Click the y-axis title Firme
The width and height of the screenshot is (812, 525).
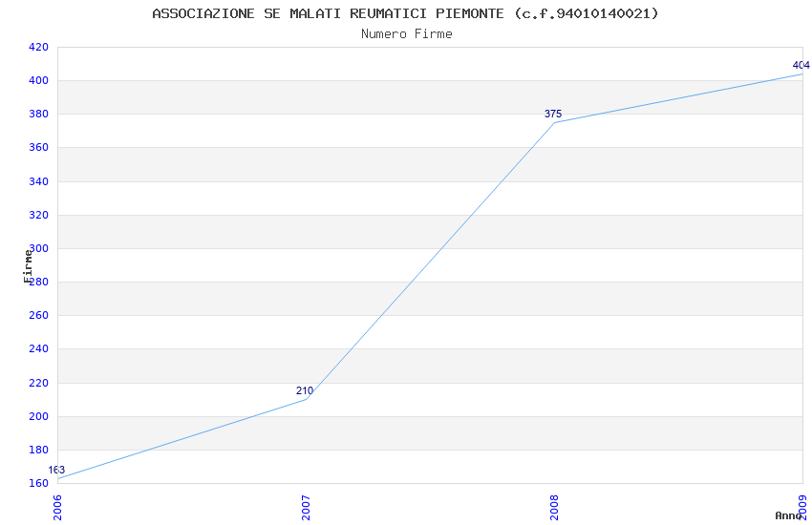(28, 266)
